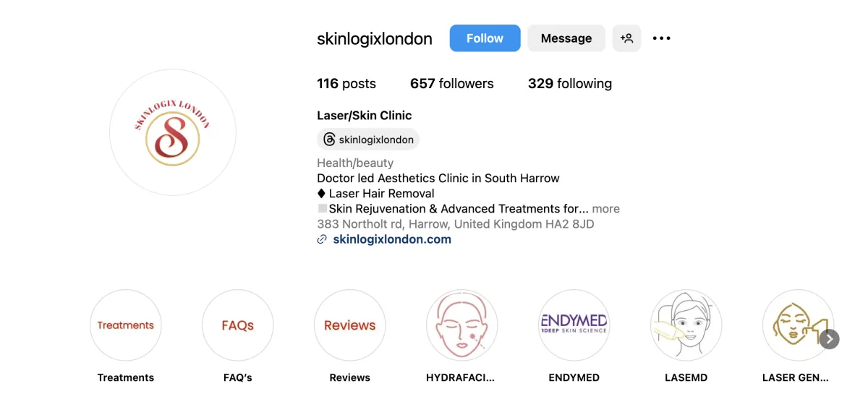View the 329 following list
868x407 pixels.
(x=570, y=84)
